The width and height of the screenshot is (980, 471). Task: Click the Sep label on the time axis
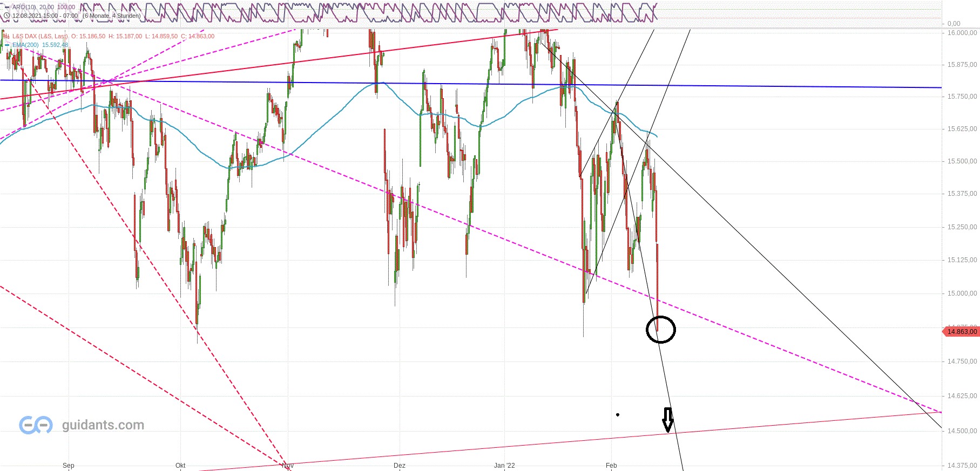coord(69,466)
